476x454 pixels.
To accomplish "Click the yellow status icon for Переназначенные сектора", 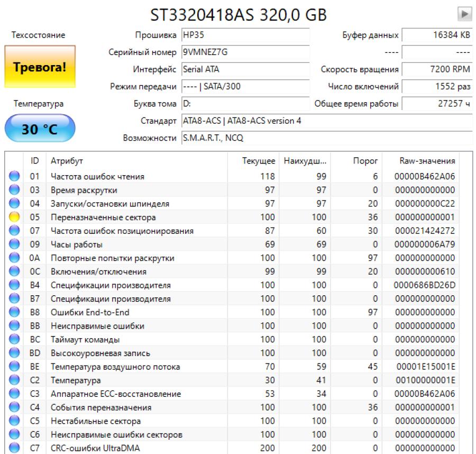I will 14,217.
